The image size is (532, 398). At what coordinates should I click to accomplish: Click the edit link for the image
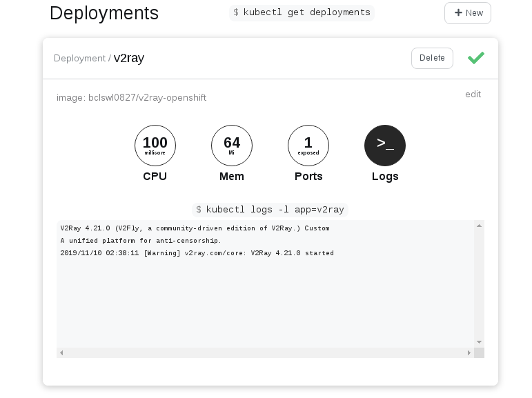[x=473, y=94]
